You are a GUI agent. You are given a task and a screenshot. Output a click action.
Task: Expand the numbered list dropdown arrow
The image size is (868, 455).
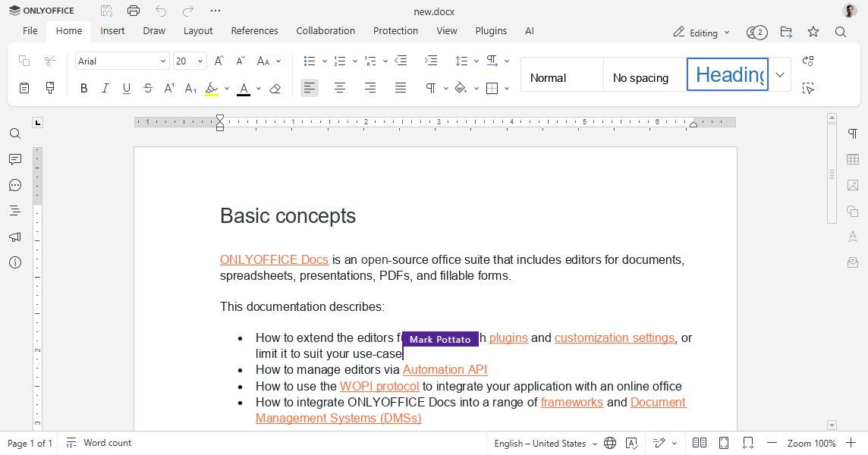(355, 61)
